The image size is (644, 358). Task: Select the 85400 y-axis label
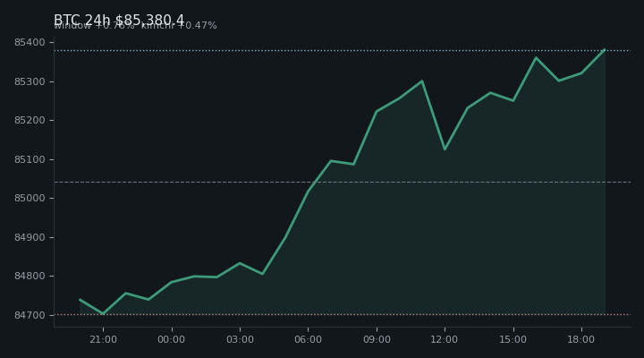click(30, 42)
